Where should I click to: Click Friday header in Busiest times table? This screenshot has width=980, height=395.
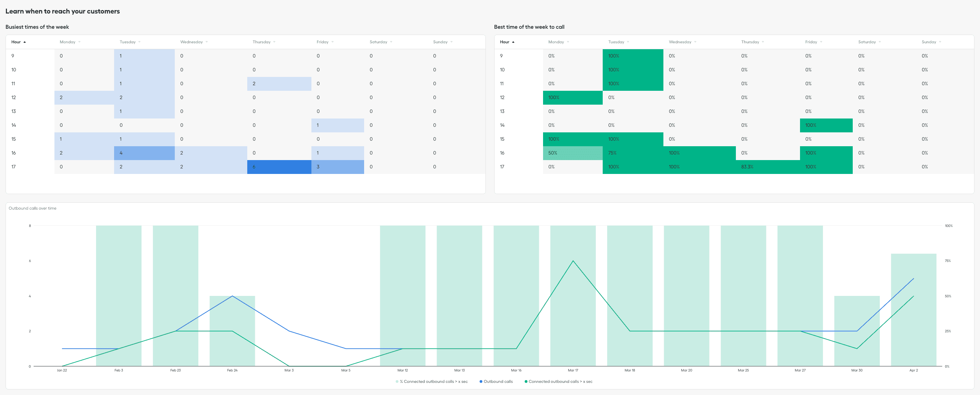point(322,42)
